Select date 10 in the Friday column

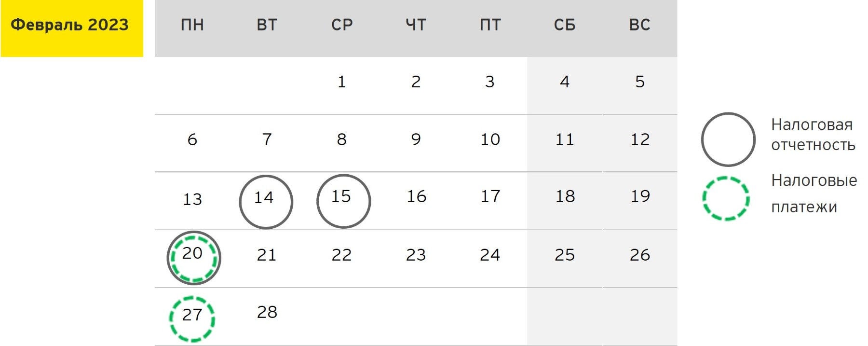pos(490,139)
